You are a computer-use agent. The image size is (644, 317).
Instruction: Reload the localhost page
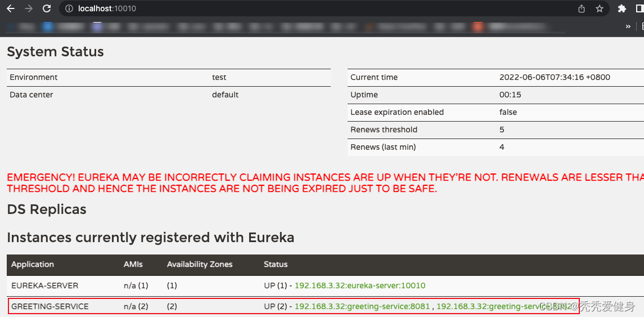[47, 8]
